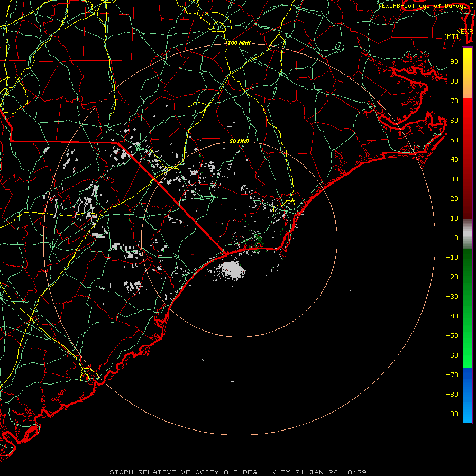Click the [KT] units label above color scale

pos(452,36)
